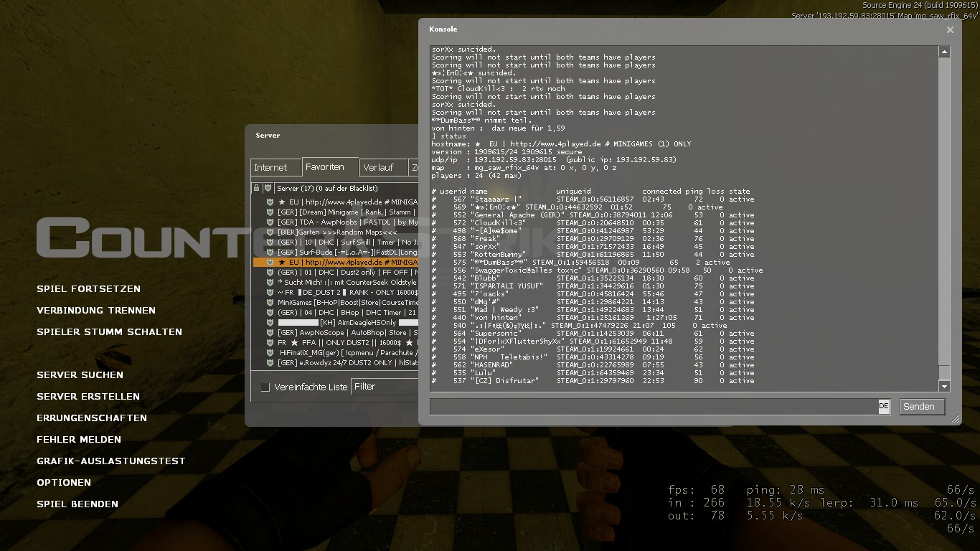Click shield icon of Surf-Bude server row

270,253
